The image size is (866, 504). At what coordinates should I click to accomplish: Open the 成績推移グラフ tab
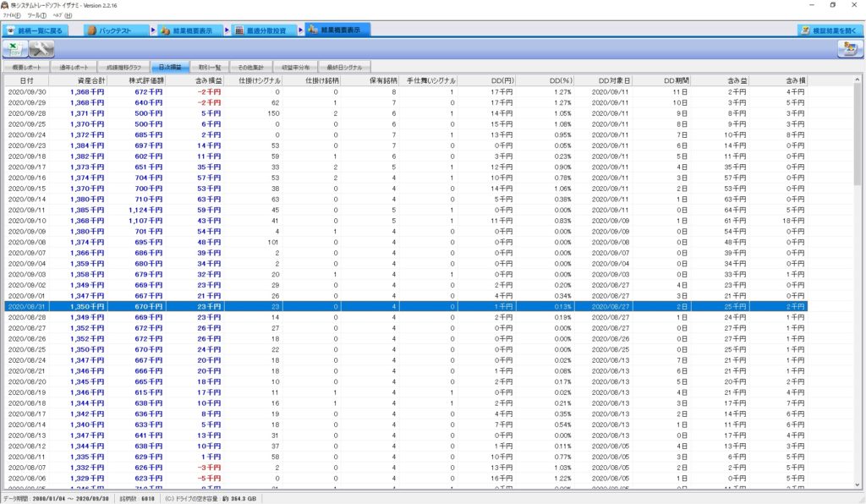tap(123, 66)
